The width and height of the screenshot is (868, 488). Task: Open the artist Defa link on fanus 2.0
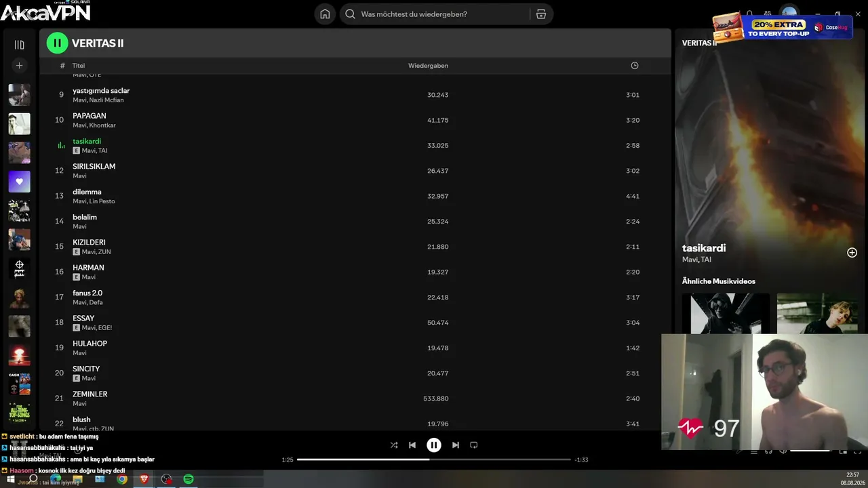(x=96, y=302)
